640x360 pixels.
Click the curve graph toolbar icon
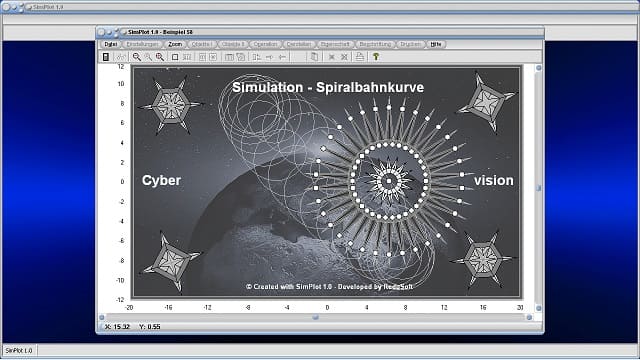pos(120,57)
